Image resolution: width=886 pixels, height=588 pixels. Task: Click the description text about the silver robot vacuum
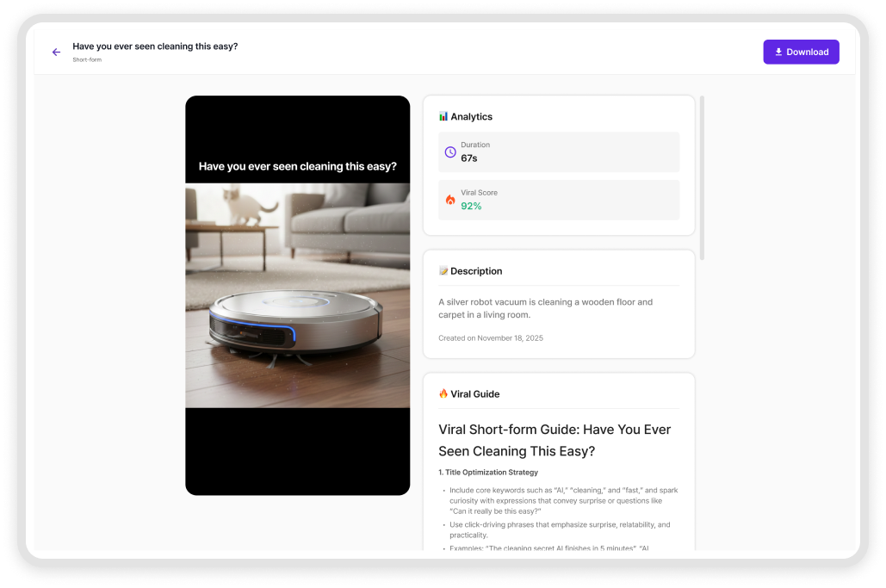pyautogui.click(x=545, y=308)
